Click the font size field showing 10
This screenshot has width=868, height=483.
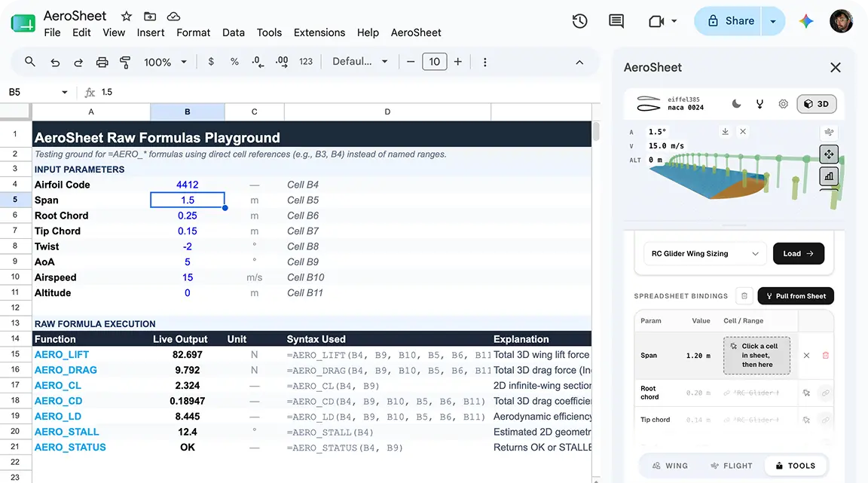pyautogui.click(x=434, y=62)
